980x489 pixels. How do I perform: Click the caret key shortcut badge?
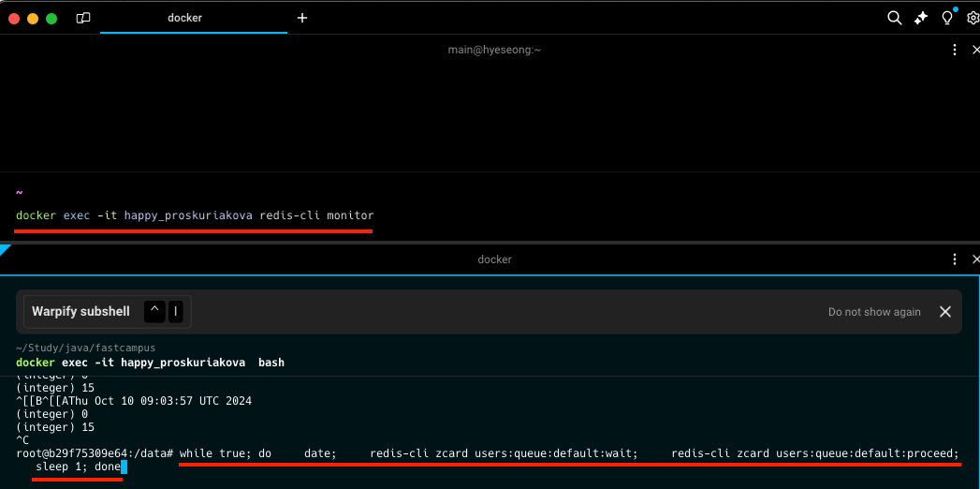(154, 311)
